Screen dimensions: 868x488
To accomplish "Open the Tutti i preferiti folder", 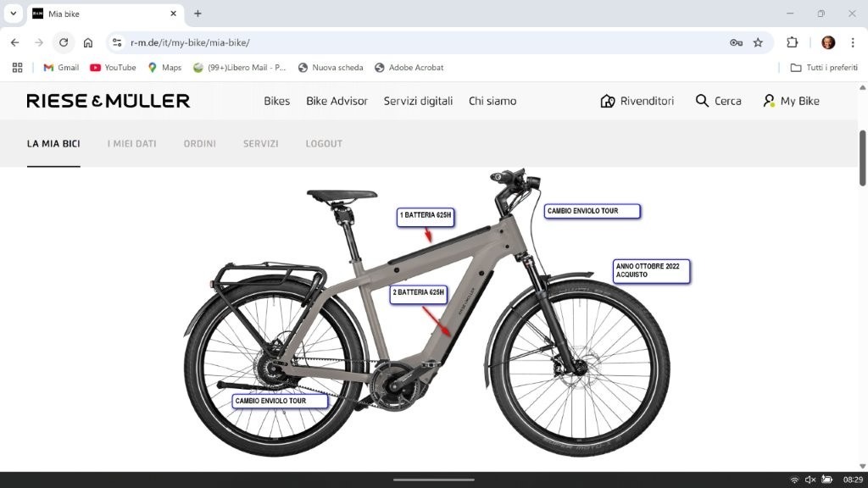I will (x=824, y=68).
